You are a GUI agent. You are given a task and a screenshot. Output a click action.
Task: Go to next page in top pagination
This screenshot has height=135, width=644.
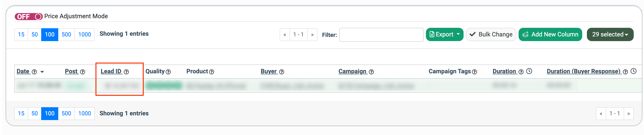click(x=312, y=35)
